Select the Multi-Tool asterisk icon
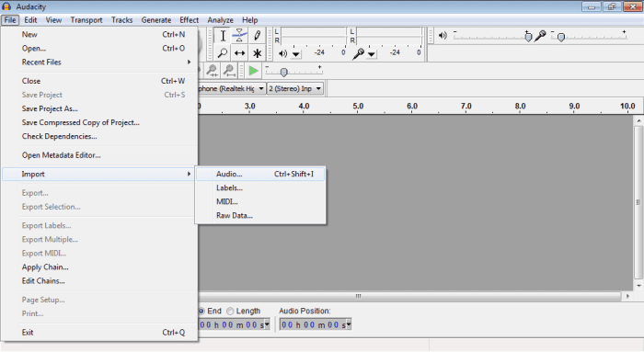Image resolution: width=644 pixels, height=352 pixels. tap(257, 53)
